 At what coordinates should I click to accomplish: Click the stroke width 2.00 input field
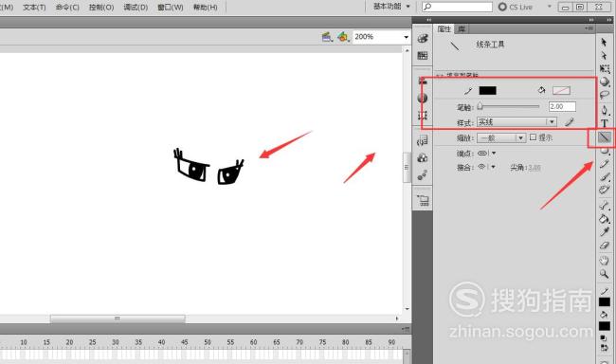point(562,106)
